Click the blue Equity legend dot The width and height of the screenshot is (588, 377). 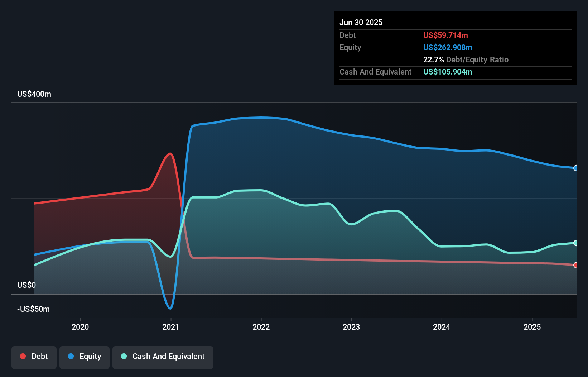click(72, 356)
